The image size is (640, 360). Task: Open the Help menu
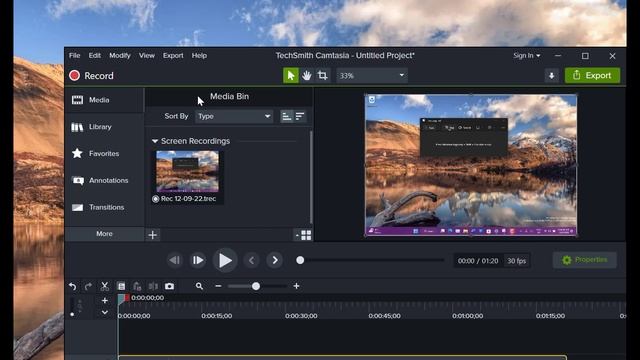coord(199,56)
